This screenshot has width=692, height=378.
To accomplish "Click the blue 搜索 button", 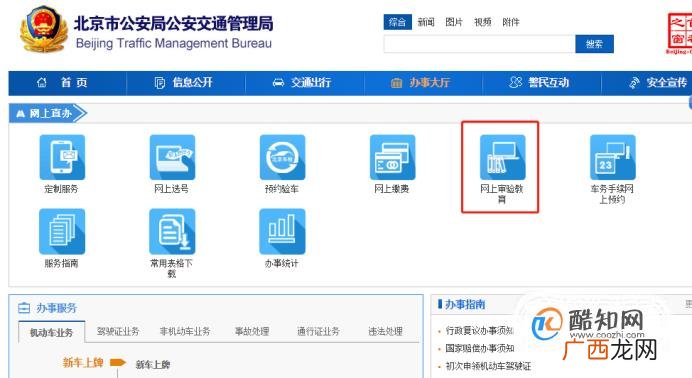I will 594,44.
